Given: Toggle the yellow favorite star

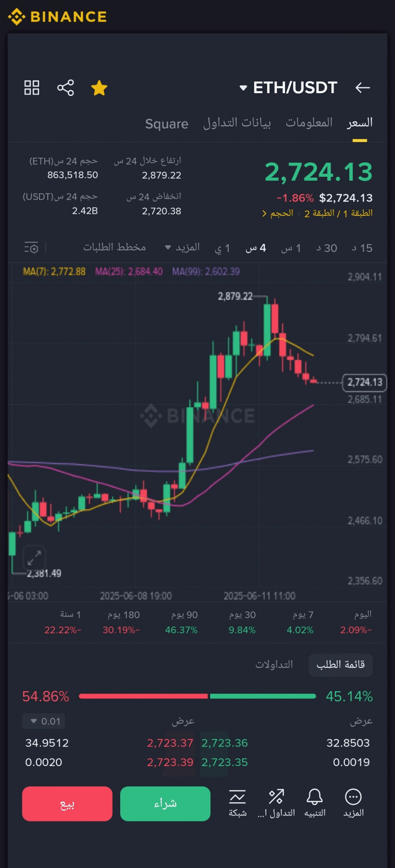Looking at the screenshot, I should tap(99, 88).
